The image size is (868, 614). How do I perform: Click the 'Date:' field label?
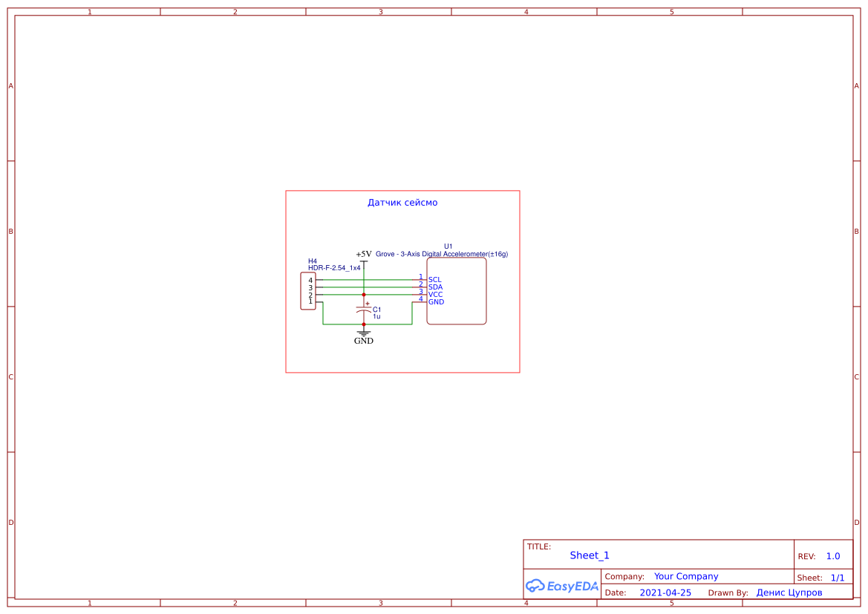pos(615,593)
